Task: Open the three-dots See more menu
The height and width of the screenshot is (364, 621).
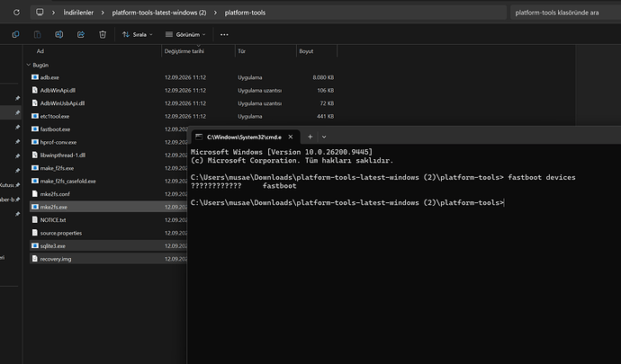Action: point(224,34)
